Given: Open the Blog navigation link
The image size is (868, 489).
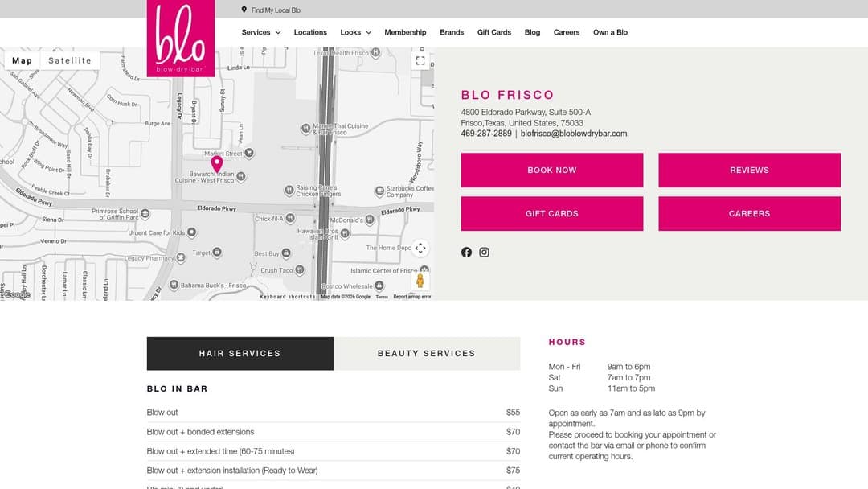Looking at the screenshot, I should click(532, 32).
